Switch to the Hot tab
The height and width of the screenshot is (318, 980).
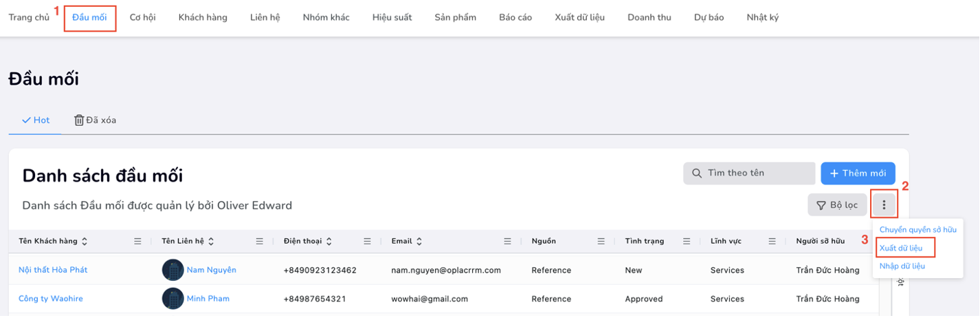tap(36, 120)
